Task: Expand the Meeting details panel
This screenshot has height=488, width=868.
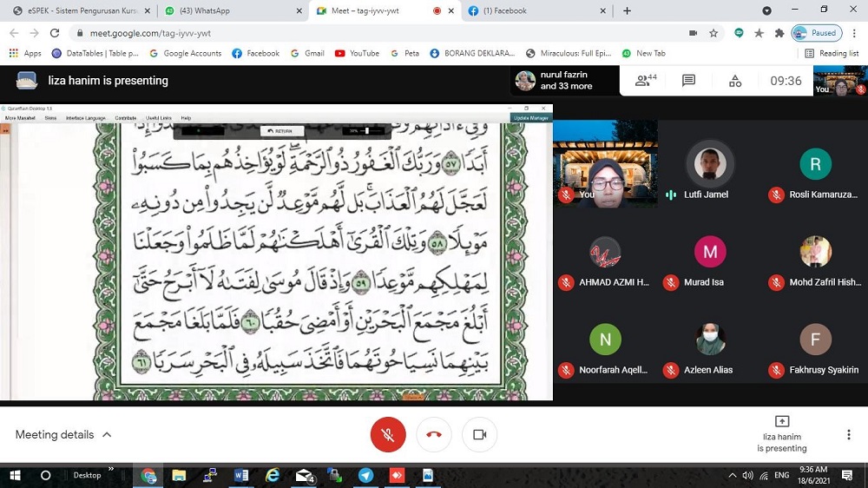Action: (x=63, y=435)
